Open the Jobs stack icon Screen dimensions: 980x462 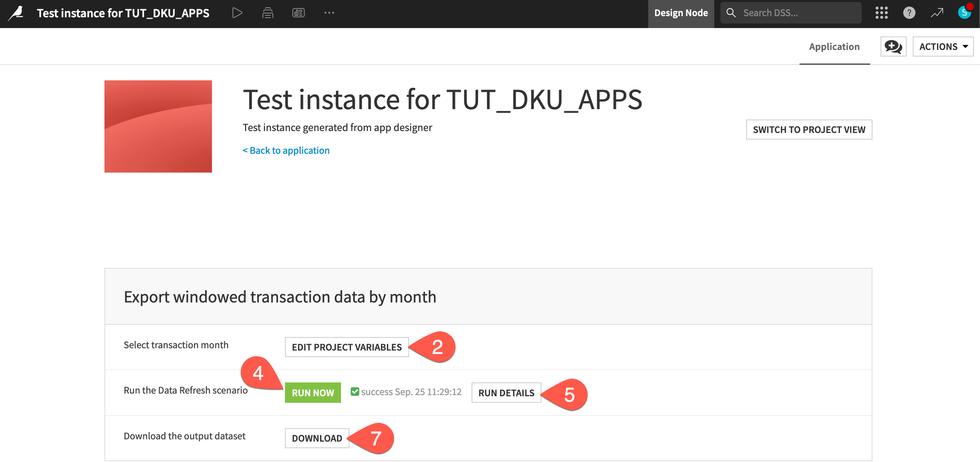267,13
